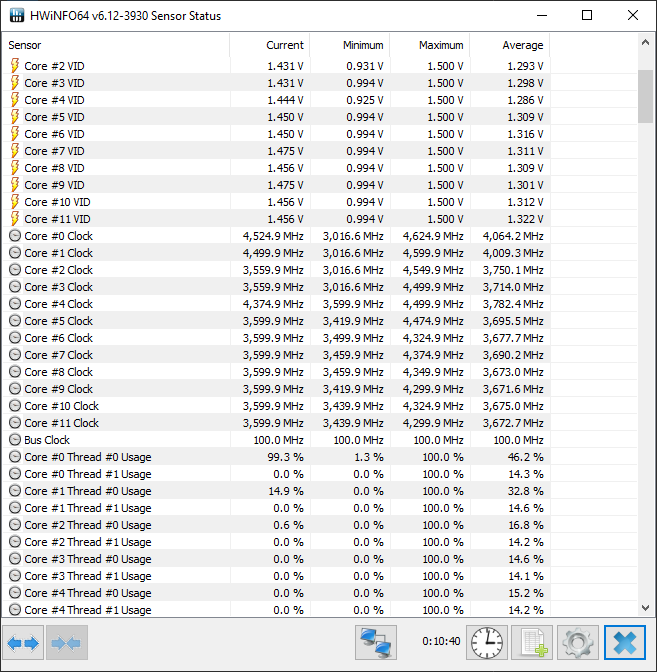Select the Core #6 VID row label
This screenshot has height=672, width=657.
(x=54, y=134)
